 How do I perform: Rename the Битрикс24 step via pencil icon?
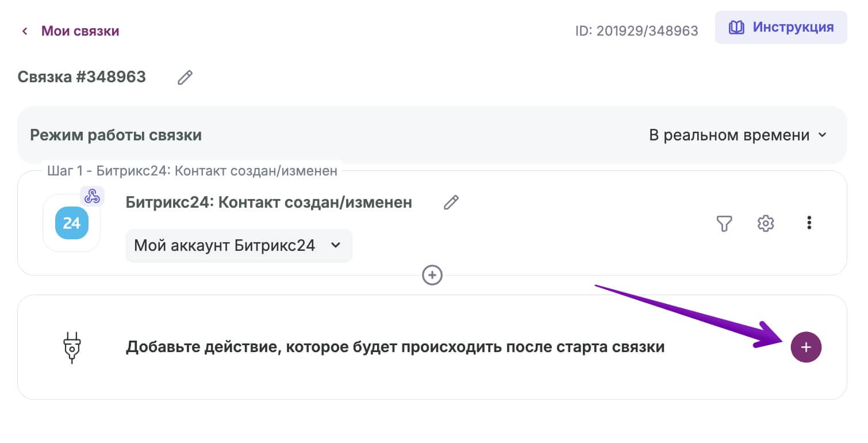click(x=451, y=202)
